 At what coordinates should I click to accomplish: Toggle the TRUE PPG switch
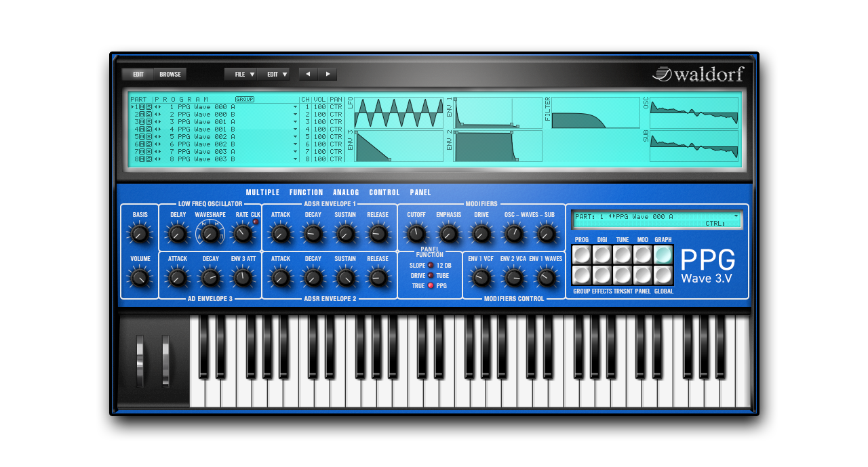tap(430, 286)
